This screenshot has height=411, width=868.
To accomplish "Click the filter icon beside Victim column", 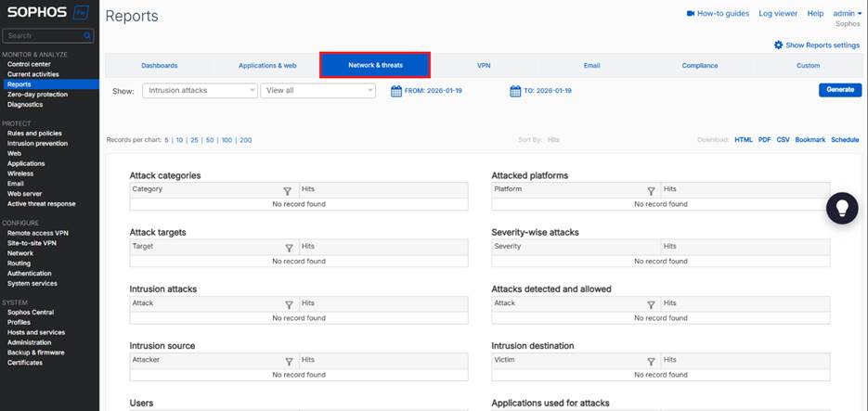I will [x=651, y=361].
